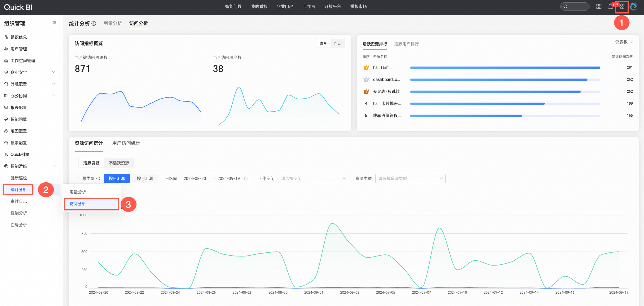Switch to the 访问分析 top tab
Viewport: 644px width, 306px height.
[x=139, y=23]
